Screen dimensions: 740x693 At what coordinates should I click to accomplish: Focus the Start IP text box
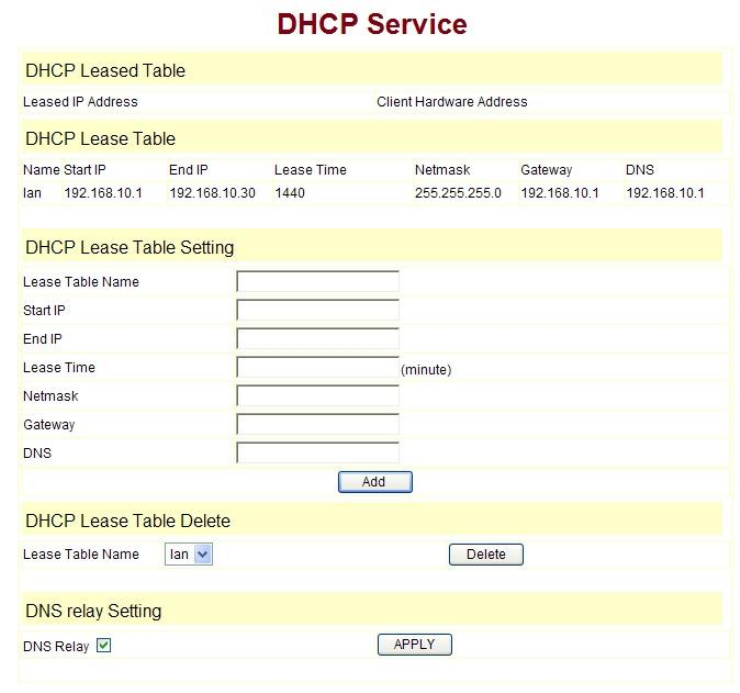[318, 311]
